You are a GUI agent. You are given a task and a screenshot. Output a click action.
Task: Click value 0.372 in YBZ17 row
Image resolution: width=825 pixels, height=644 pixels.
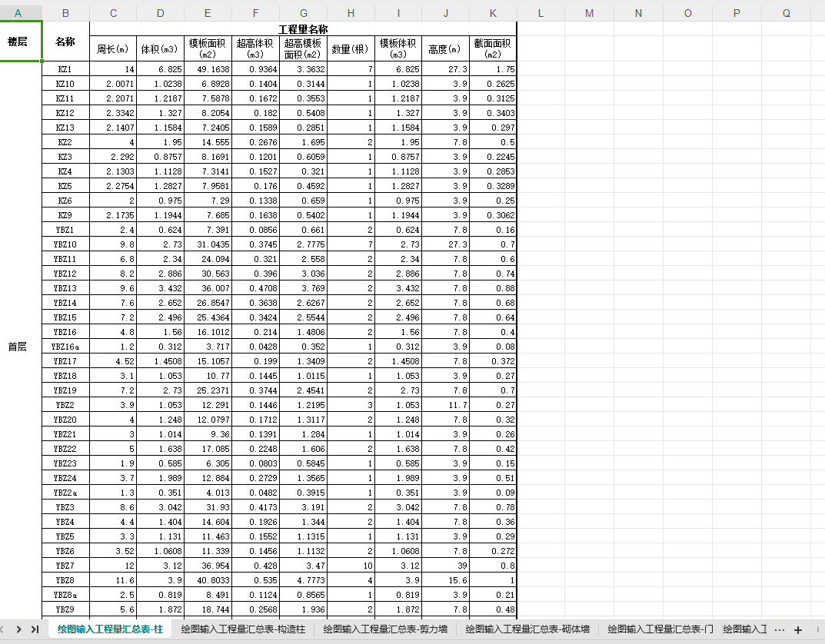[x=493, y=361]
